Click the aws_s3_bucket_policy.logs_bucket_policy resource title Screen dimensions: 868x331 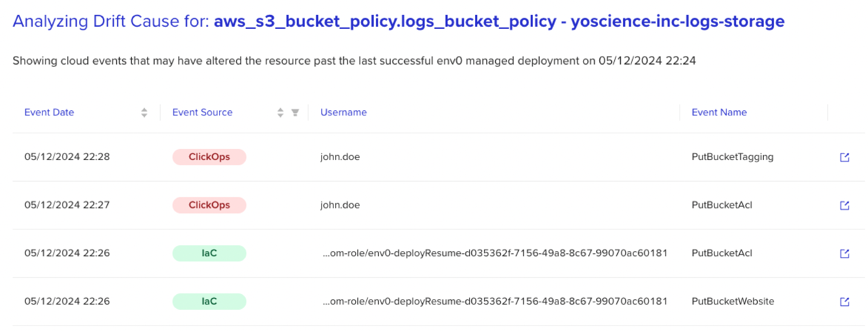(x=385, y=21)
